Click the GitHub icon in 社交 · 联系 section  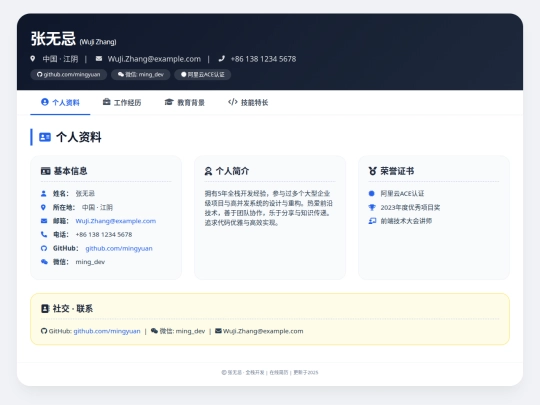tap(44, 331)
